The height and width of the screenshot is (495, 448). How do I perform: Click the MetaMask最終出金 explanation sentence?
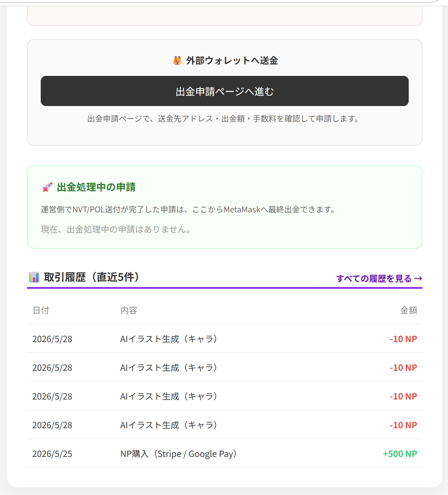click(x=189, y=209)
